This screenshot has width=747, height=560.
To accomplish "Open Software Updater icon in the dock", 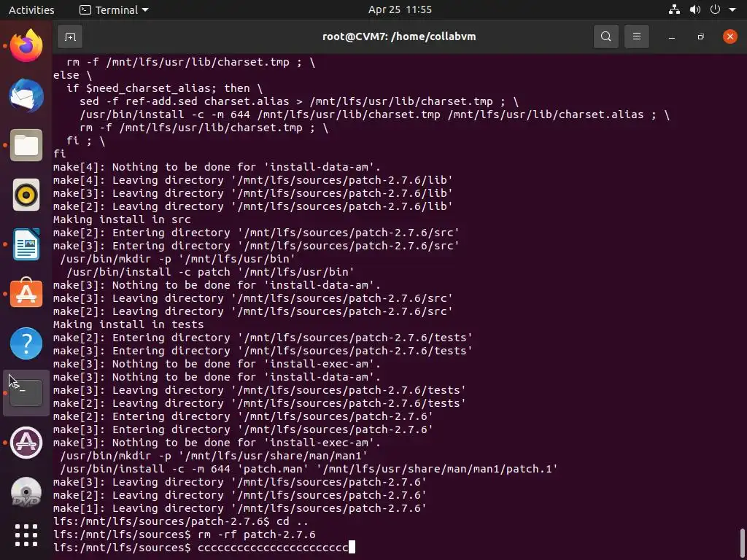I will 26,443.
